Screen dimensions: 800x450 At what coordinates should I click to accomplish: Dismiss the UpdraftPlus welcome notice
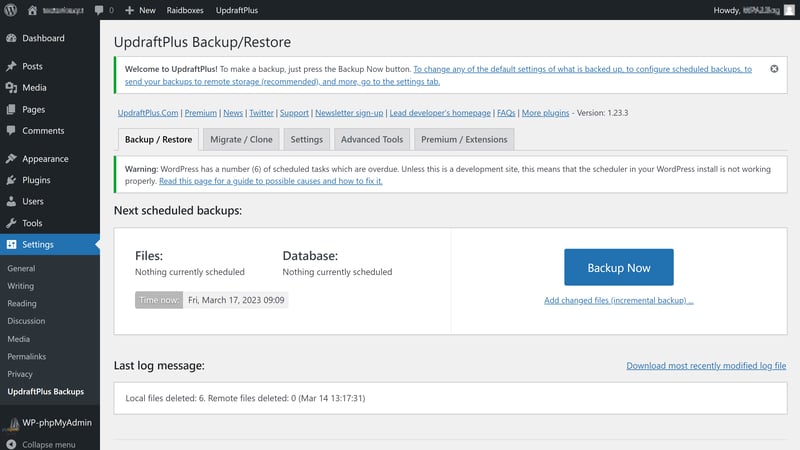click(x=774, y=69)
